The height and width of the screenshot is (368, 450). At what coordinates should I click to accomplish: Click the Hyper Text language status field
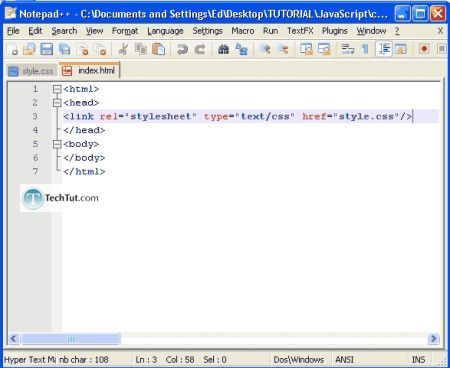(x=30, y=360)
